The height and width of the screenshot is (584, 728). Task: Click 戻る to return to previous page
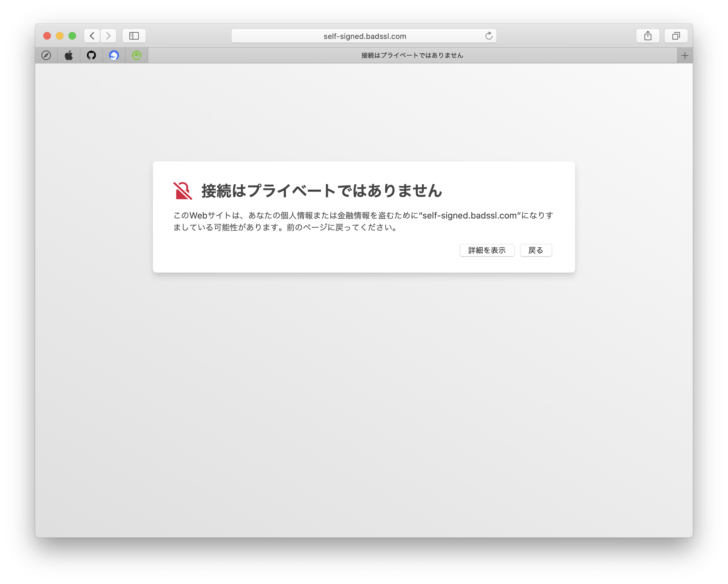pos(535,250)
